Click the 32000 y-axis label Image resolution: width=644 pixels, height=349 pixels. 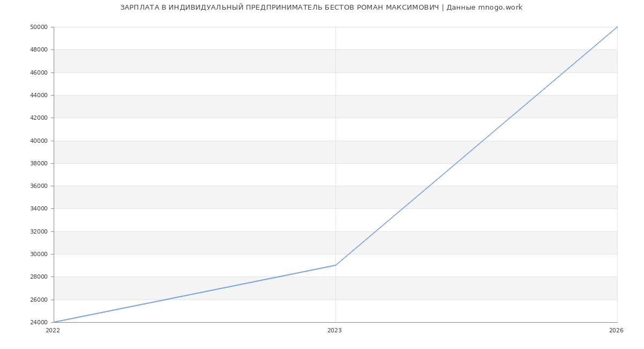(39, 231)
